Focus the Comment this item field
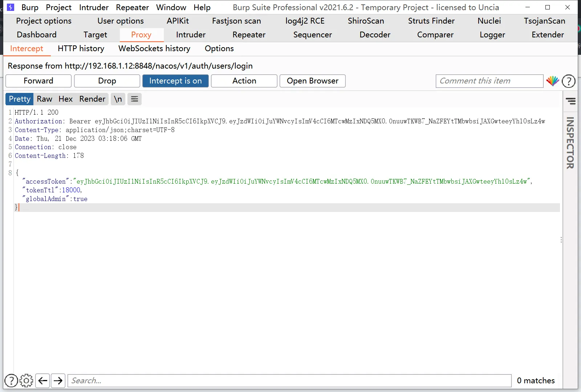This screenshot has width=581, height=392. 489,81
